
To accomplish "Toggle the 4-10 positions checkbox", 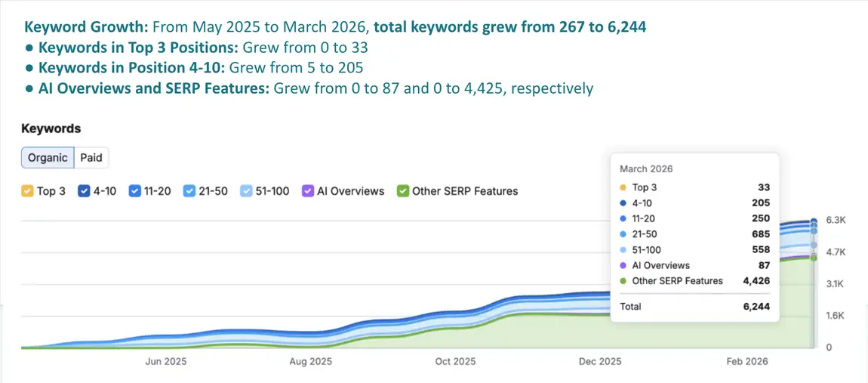I will click(84, 191).
